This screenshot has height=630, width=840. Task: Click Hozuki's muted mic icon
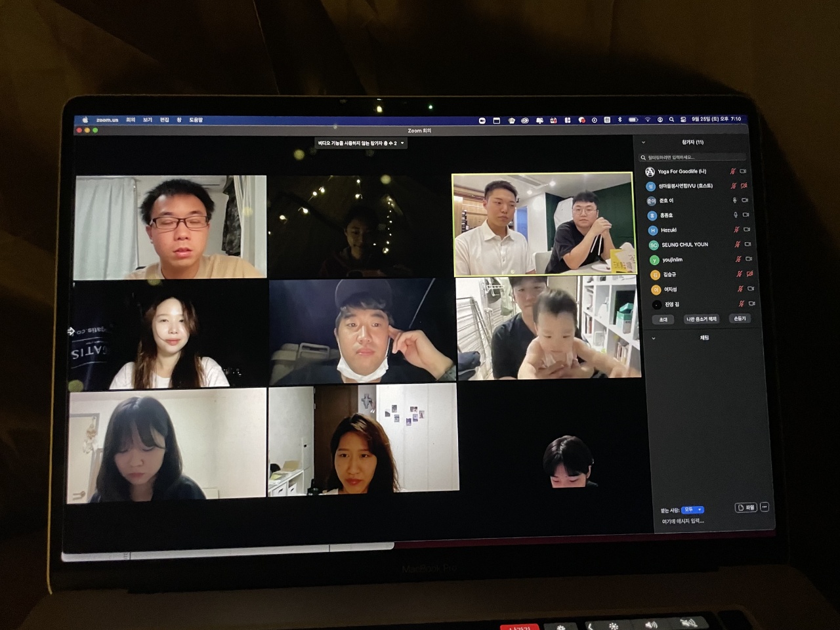pos(736,230)
